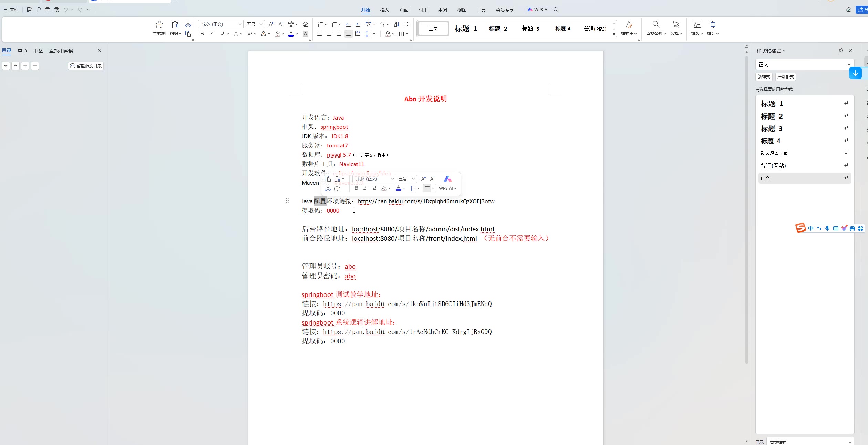Image resolution: width=868 pixels, height=445 pixels.
Task: Toggle Italic in the floating mini toolbar
Action: [x=365, y=188]
